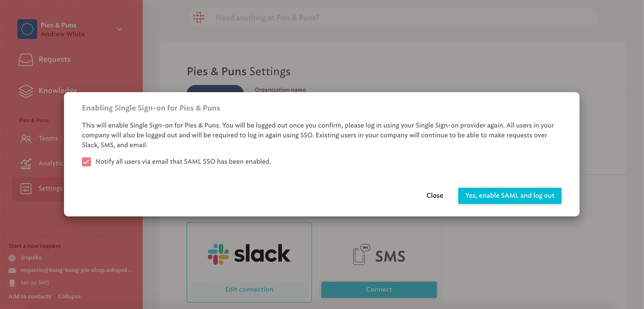This screenshot has height=309, width=644.
Task: Uncheck notify all users via email checkbox
Action: (86, 162)
